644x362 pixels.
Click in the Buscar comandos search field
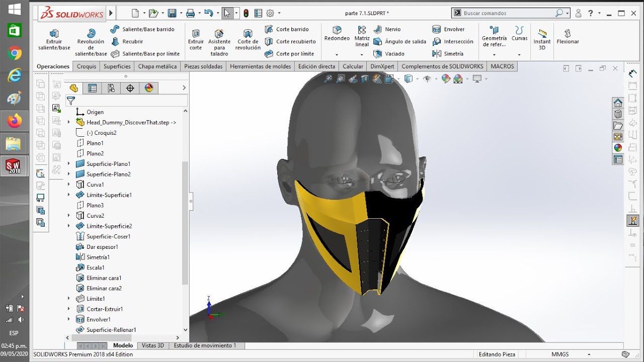[x=508, y=13]
